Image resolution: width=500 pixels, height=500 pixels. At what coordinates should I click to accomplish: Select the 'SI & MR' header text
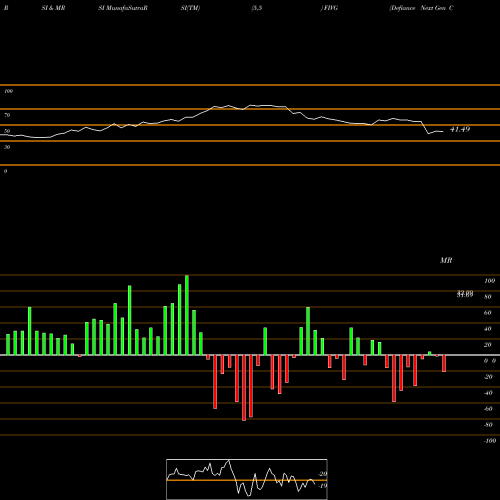pos(53,8)
